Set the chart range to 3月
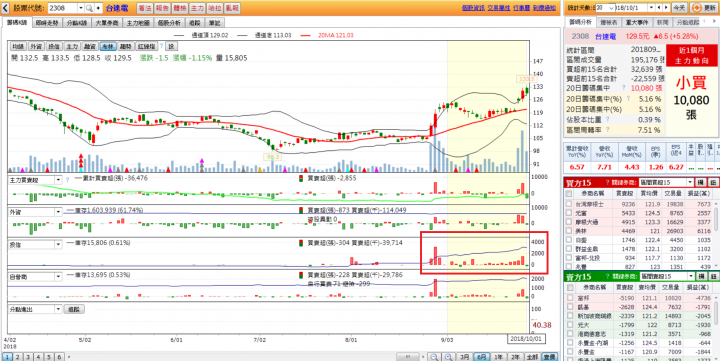The image size is (720, 361). (465, 356)
